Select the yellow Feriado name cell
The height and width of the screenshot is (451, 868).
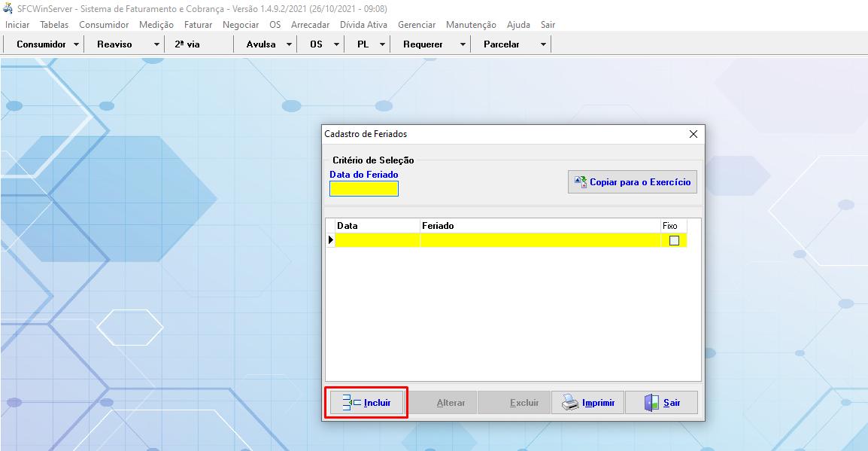coord(539,240)
